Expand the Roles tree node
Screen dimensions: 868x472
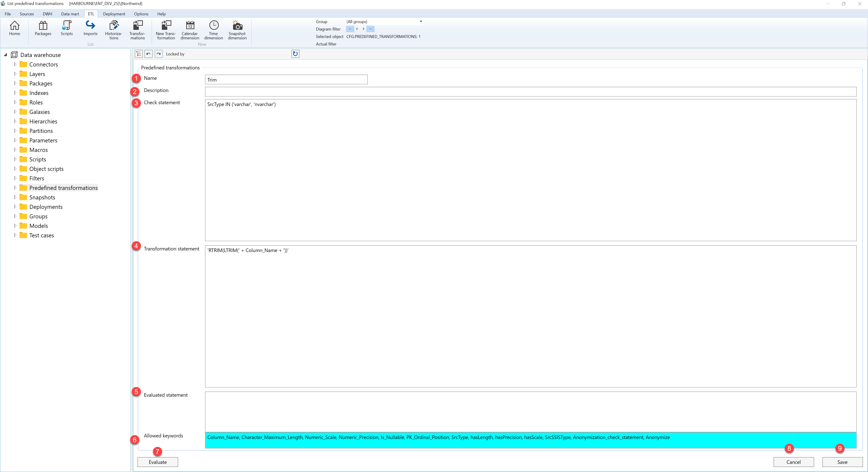(x=15, y=102)
